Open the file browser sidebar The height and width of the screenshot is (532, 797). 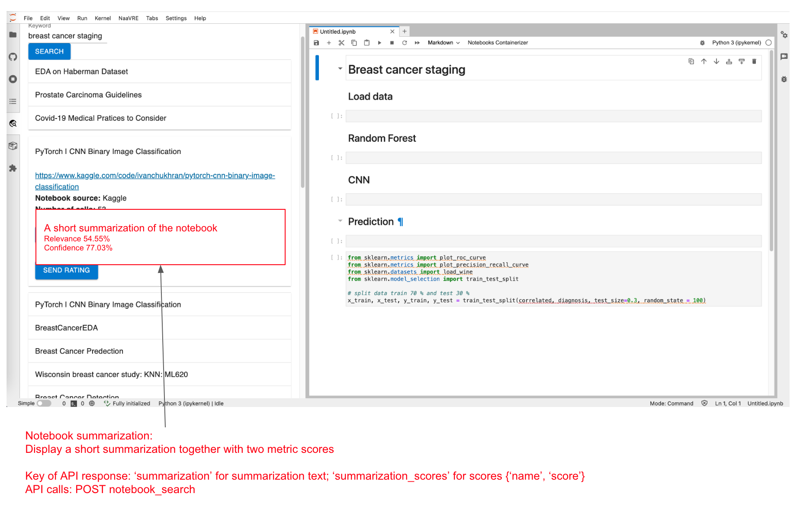click(x=13, y=35)
